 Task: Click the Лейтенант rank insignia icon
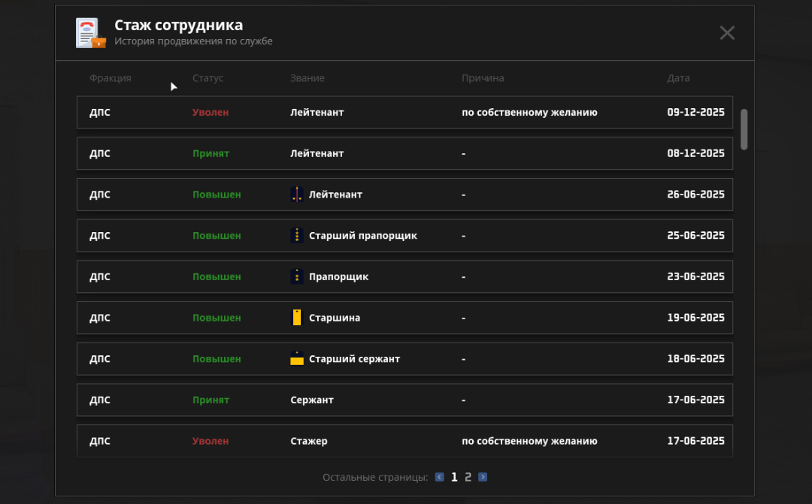tap(297, 195)
